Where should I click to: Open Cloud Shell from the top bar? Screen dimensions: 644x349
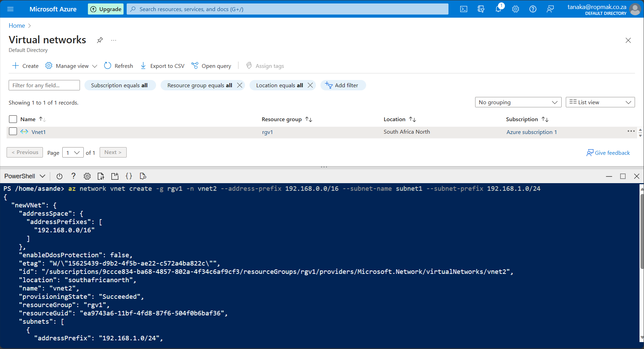pyautogui.click(x=464, y=9)
